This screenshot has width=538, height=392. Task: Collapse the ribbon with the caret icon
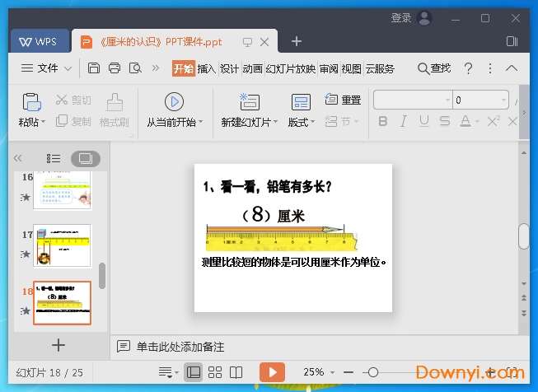click(x=512, y=68)
